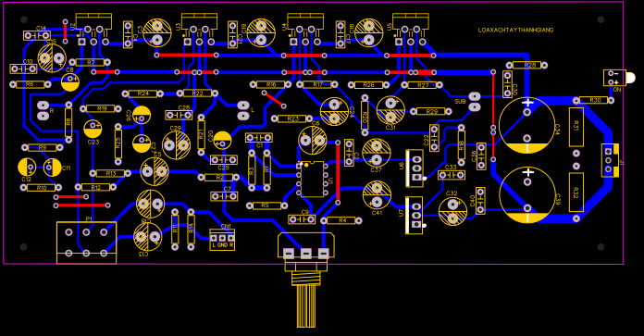The height and width of the screenshot is (336, 644).
Task: Select resistor R29
Action: click(x=430, y=111)
